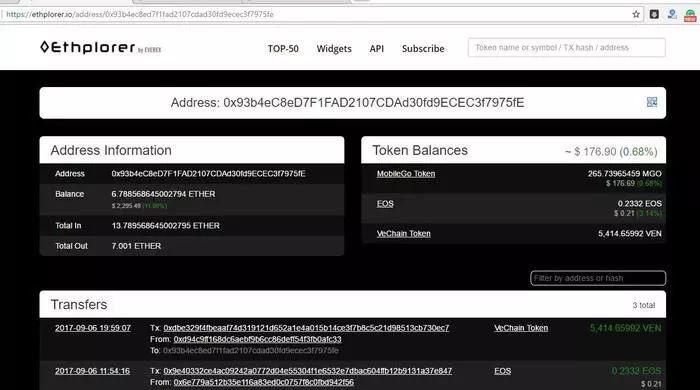Select the 0.2332 EOS token balance
This screenshot has height=390, width=700.
[x=640, y=203]
